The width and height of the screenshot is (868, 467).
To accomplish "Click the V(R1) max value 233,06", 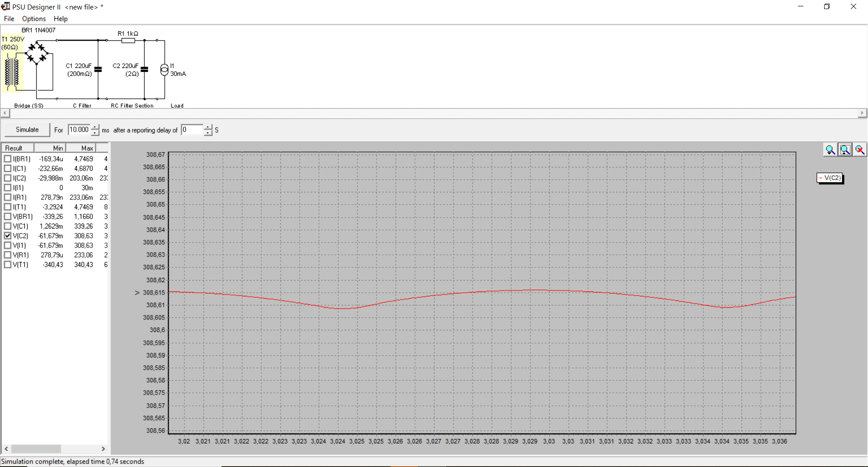I will 84,255.
